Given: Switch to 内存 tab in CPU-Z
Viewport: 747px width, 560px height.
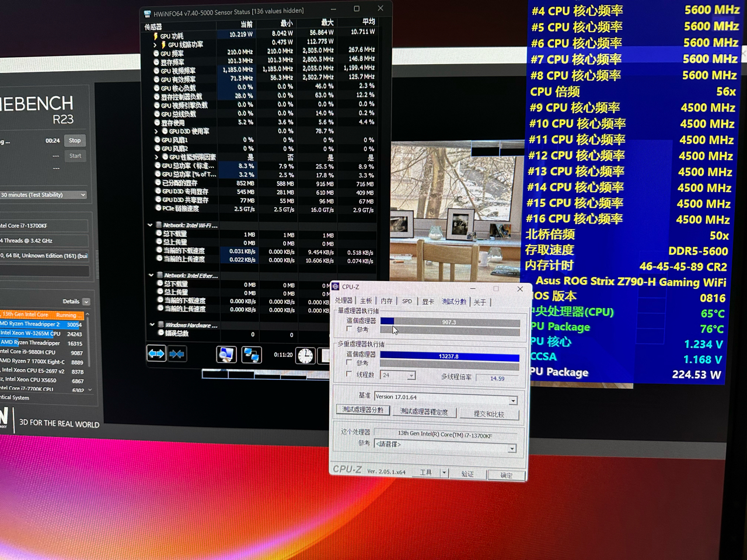Looking at the screenshot, I should [386, 302].
